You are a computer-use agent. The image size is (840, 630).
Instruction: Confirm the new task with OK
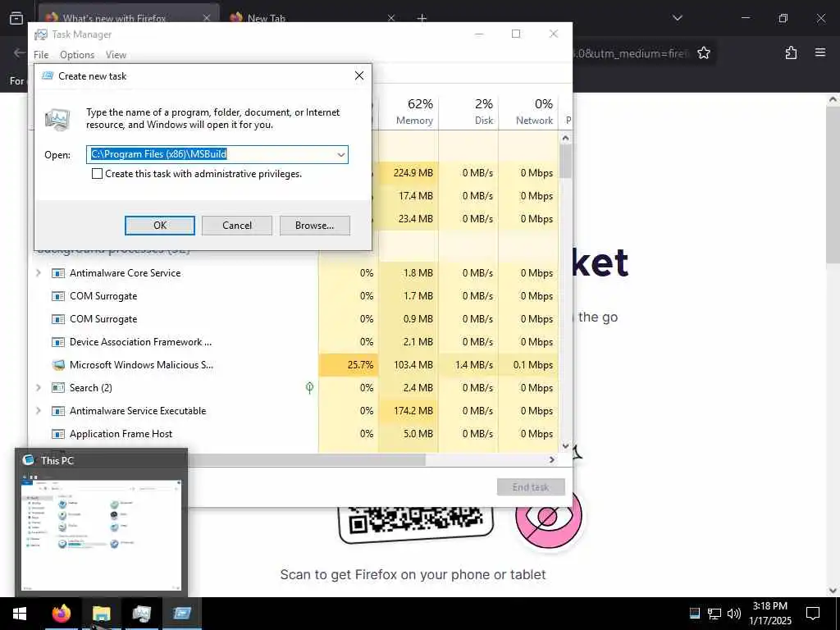tap(160, 226)
